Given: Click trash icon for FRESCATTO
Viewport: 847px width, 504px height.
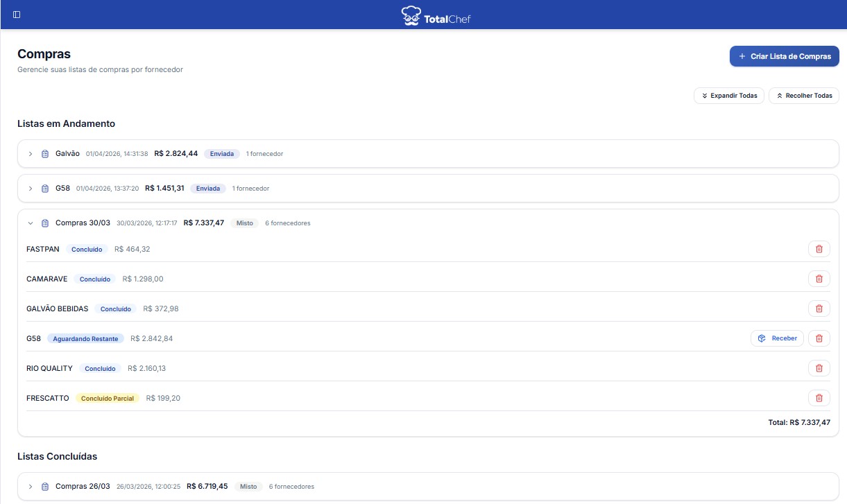Looking at the screenshot, I should pyautogui.click(x=819, y=398).
